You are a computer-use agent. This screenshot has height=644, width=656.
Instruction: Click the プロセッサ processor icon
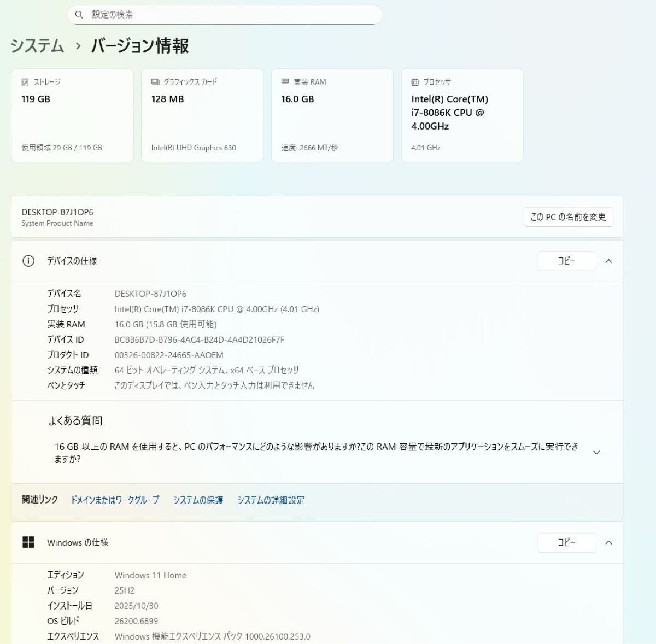click(x=414, y=81)
